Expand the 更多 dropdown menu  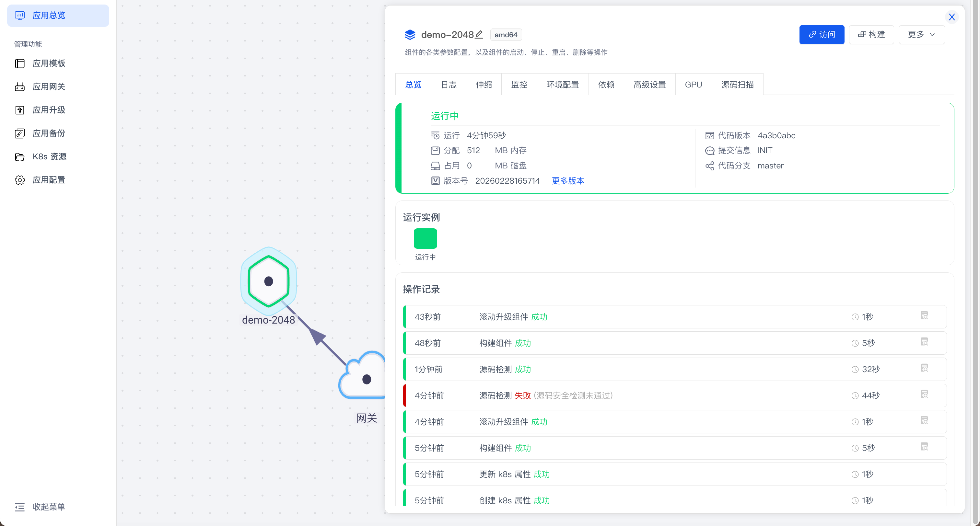(x=921, y=35)
